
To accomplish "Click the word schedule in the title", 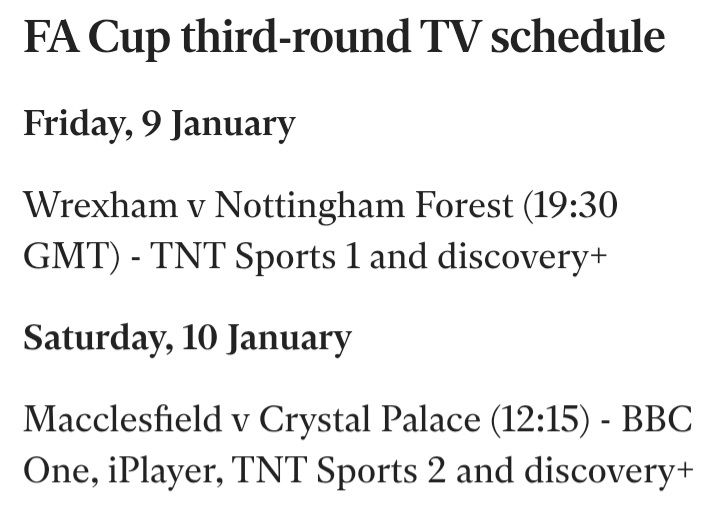I will click(x=578, y=37).
